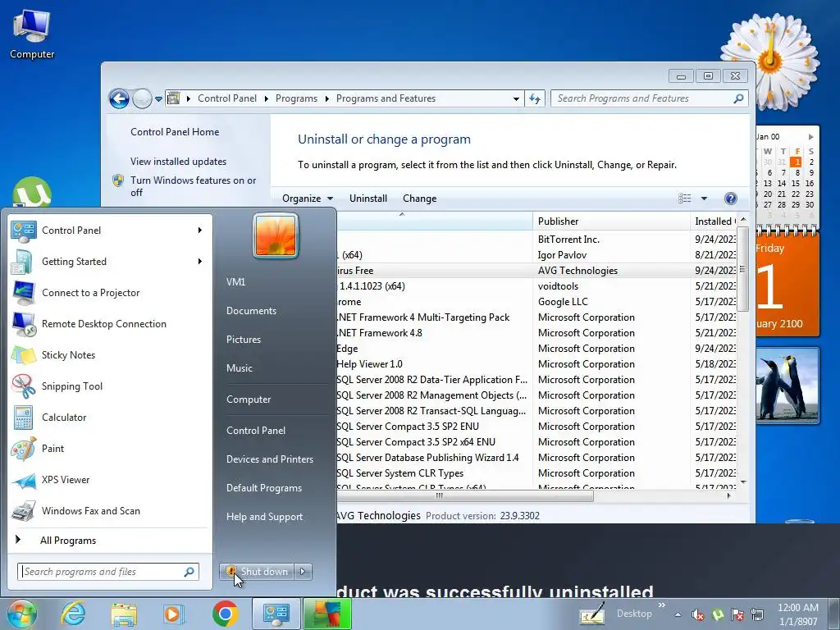
Task: Click the muted volume tray icon
Action: coord(697,614)
